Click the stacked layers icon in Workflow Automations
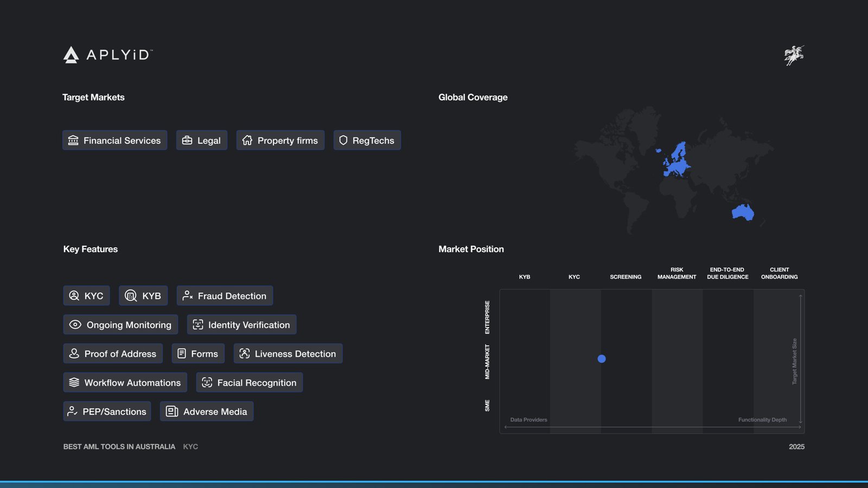 tap(74, 382)
